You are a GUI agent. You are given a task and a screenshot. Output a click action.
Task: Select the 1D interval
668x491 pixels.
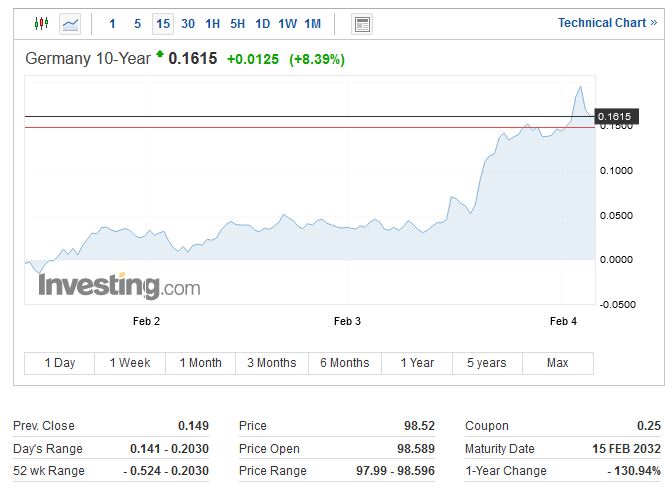pyautogui.click(x=262, y=23)
